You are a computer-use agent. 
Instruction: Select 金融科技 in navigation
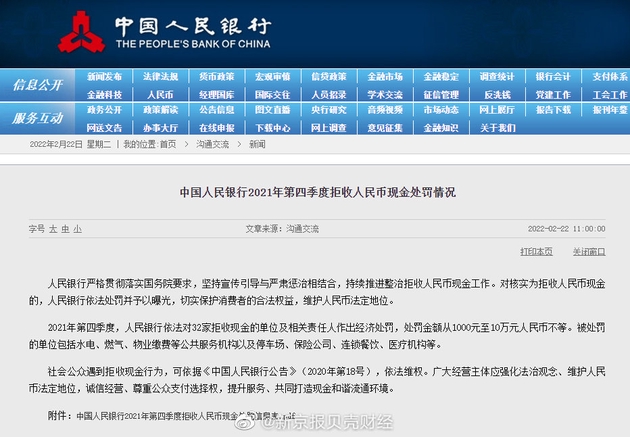(104, 95)
